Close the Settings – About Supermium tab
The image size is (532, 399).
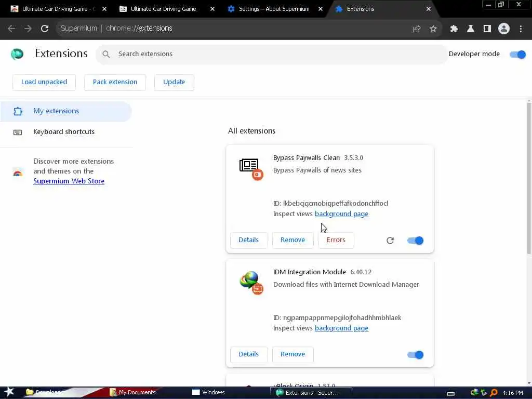coord(320,9)
